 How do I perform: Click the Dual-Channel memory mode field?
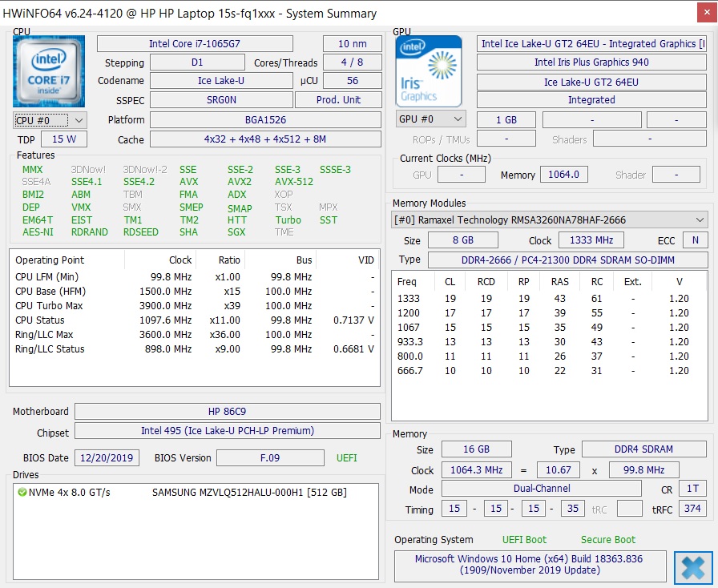pyautogui.click(x=542, y=489)
